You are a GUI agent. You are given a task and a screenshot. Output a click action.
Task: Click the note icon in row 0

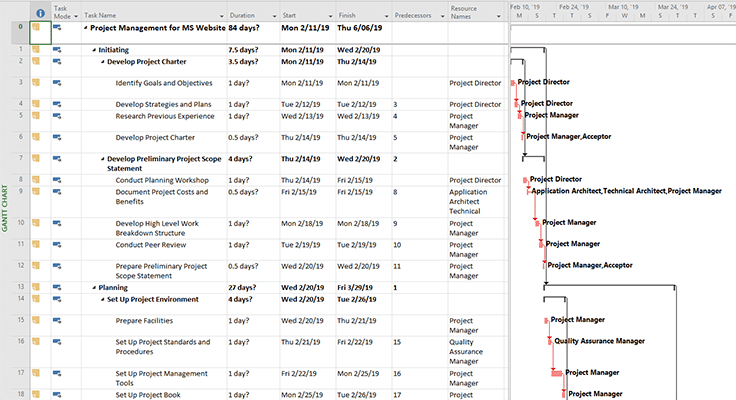click(36, 27)
